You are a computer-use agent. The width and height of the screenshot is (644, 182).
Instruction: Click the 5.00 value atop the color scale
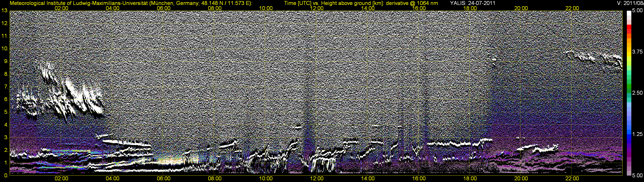coord(637,11)
